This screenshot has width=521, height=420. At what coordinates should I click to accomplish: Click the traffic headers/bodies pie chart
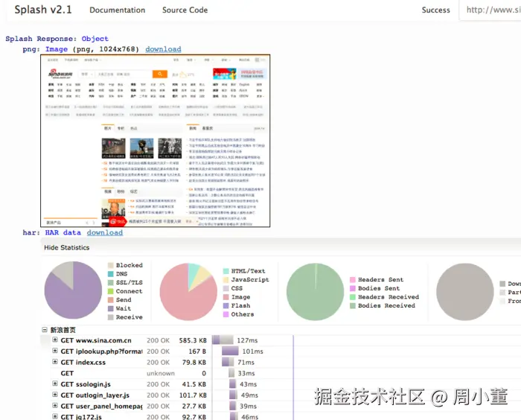click(315, 292)
